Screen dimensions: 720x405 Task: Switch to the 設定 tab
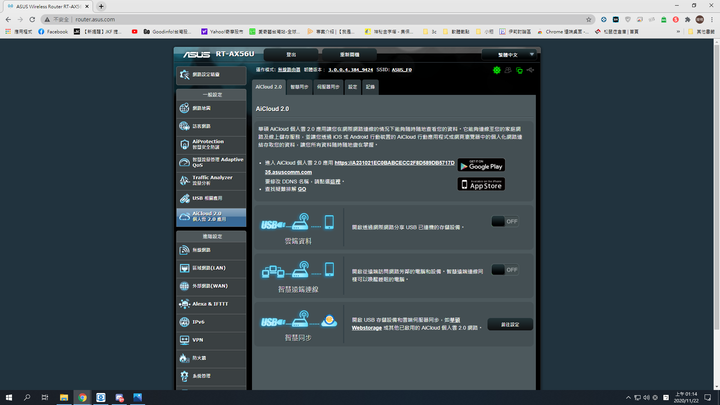pos(353,87)
